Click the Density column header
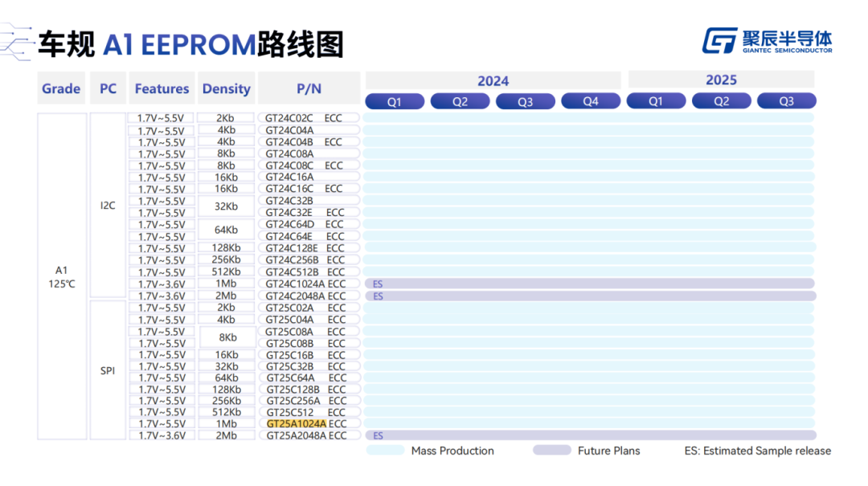This screenshot has width=868, height=486. coord(226,88)
